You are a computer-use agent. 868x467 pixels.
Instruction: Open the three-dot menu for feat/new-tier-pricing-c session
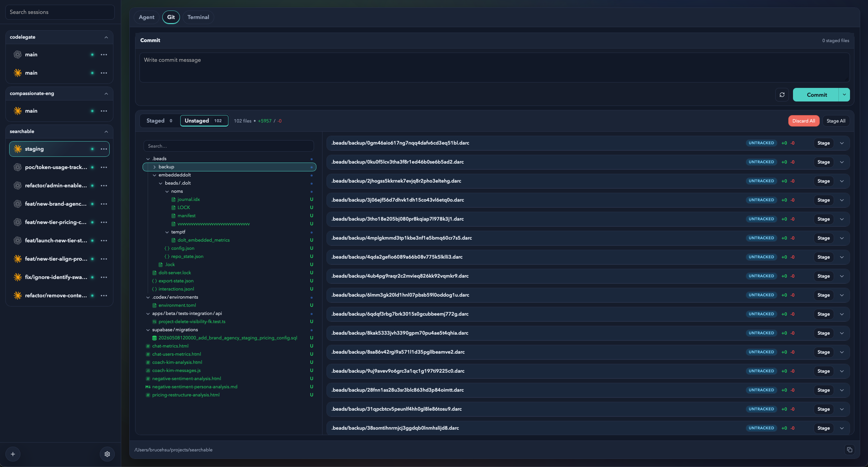coord(104,222)
